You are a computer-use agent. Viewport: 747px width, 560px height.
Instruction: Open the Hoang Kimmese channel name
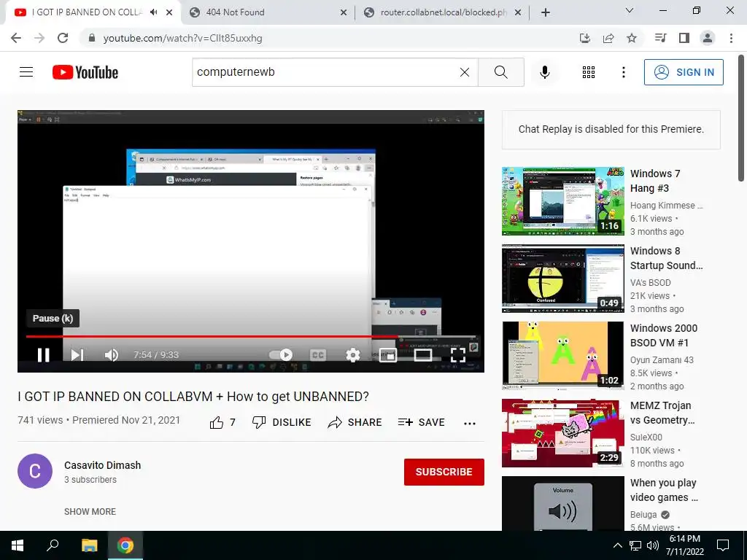(666, 205)
